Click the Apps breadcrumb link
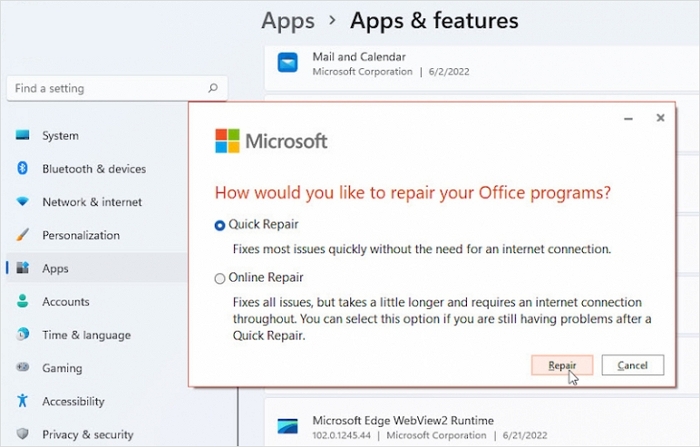The width and height of the screenshot is (700, 447). (287, 20)
